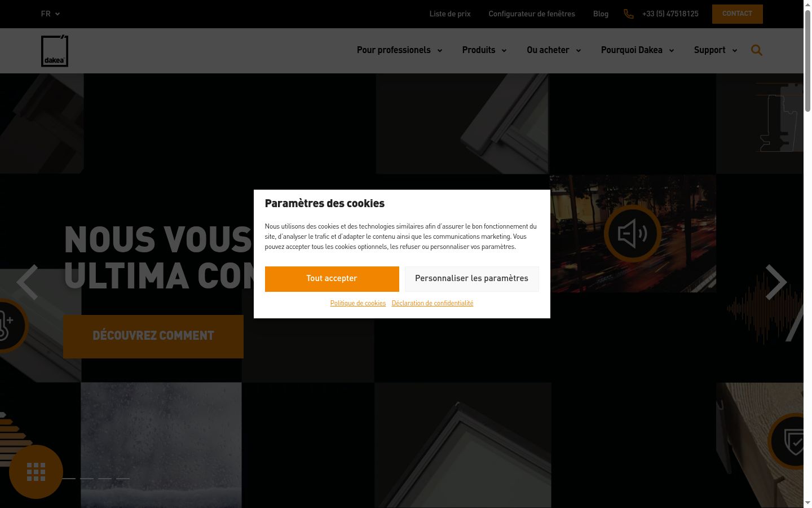Click the phone handset icon
This screenshot has width=812, height=508.
[x=629, y=14]
